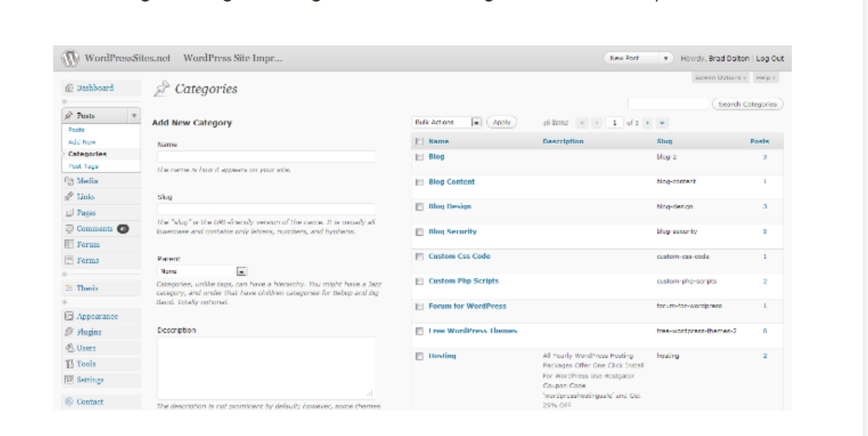Viewport: 868px width, 436px height.
Task: Click the Links chain icon
Action: [x=69, y=197]
